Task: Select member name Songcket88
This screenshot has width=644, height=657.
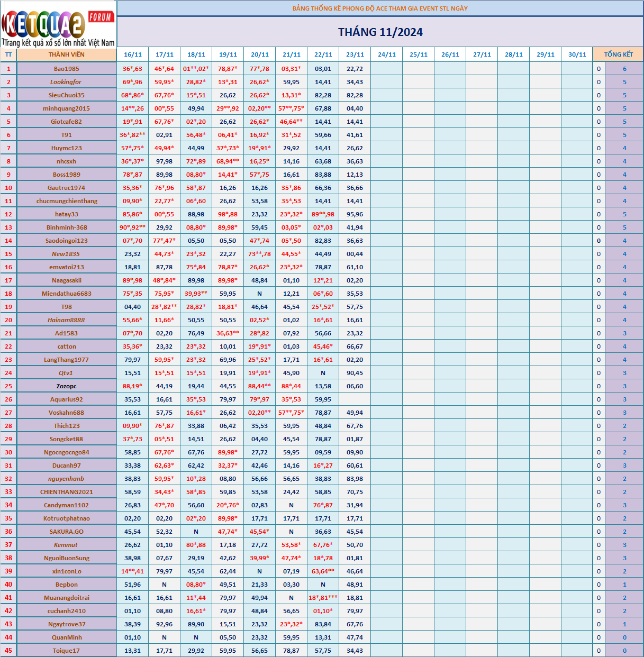Action: (x=67, y=439)
